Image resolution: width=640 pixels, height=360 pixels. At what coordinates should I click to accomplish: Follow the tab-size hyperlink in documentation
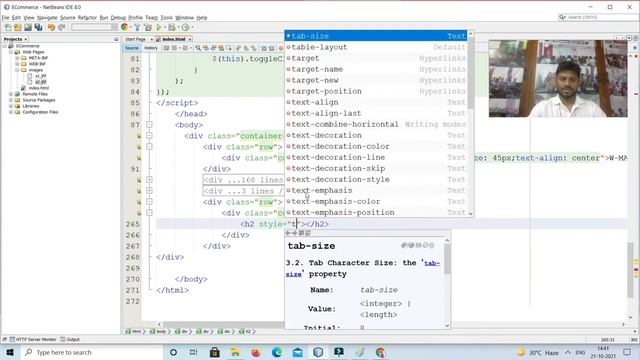[x=432, y=263]
